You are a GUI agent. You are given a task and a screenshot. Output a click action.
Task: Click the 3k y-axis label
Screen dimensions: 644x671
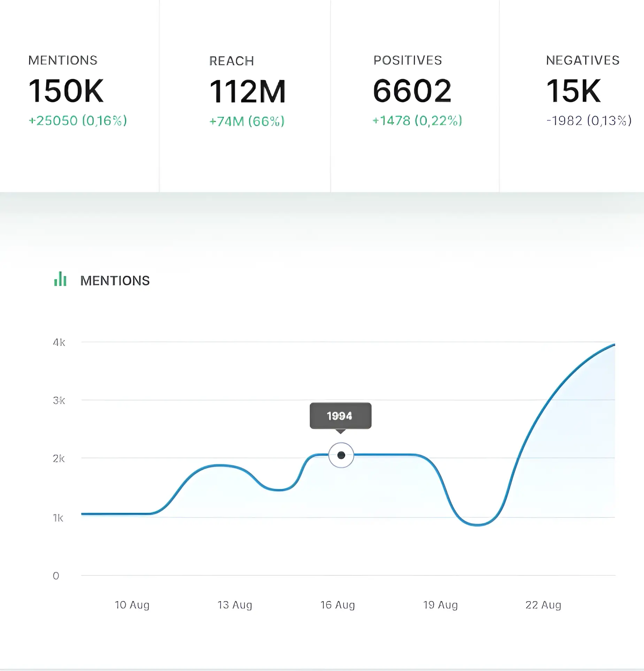click(59, 400)
